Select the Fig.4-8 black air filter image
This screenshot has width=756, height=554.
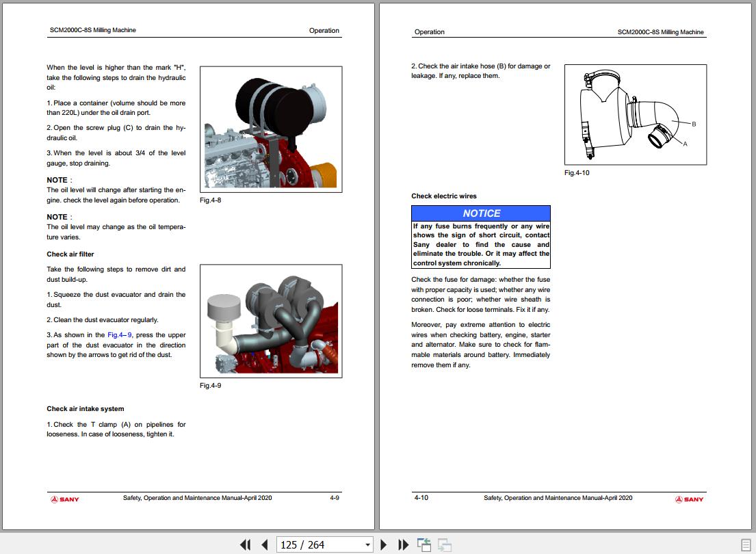pyautogui.click(x=270, y=129)
